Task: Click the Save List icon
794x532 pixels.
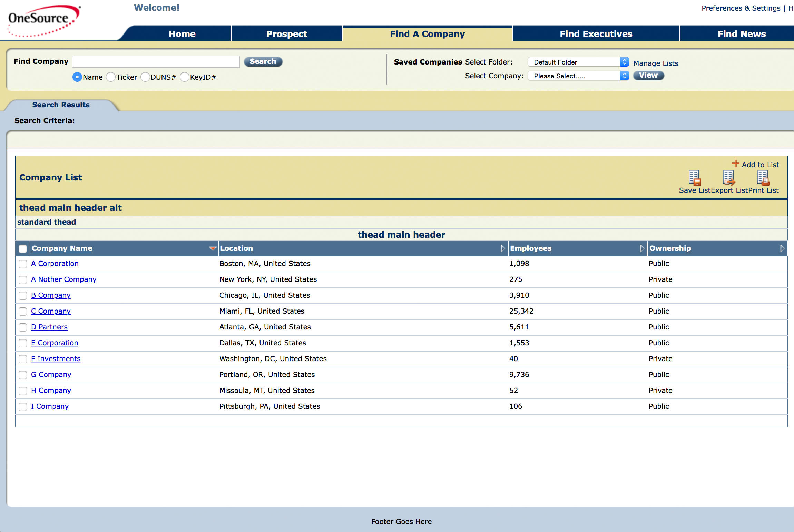Action: (x=694, y=178)
